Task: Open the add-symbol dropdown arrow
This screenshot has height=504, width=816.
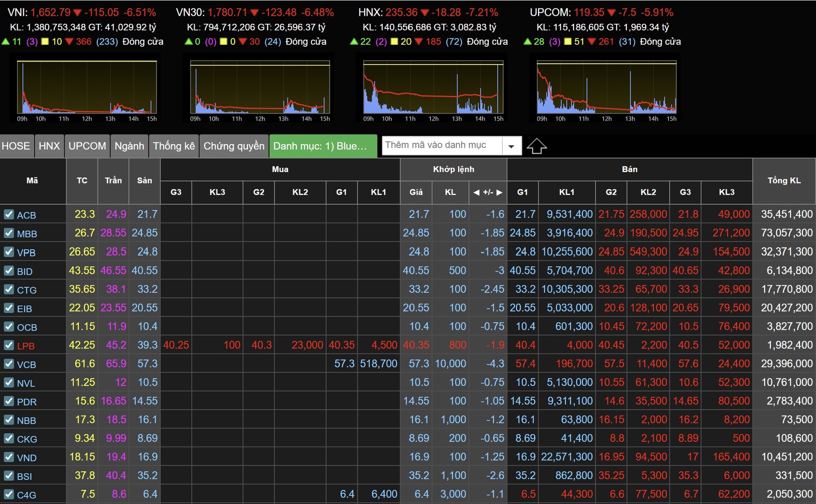Action: pos(511,146)
